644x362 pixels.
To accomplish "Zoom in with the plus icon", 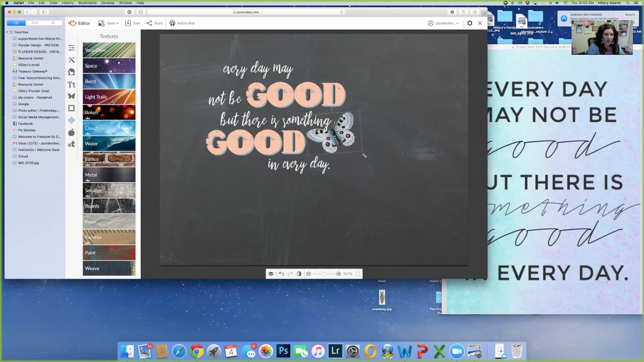I will click(x=339, y=274).
